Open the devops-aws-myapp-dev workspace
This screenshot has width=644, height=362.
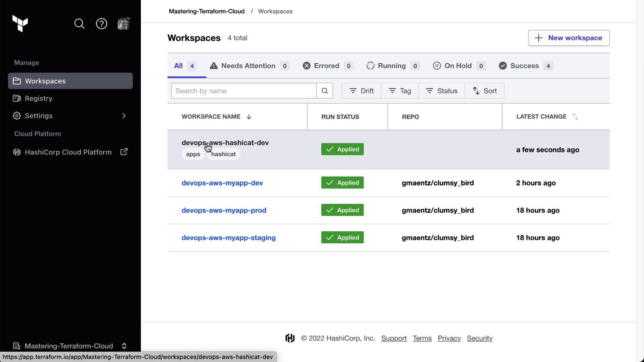(222, 183)
